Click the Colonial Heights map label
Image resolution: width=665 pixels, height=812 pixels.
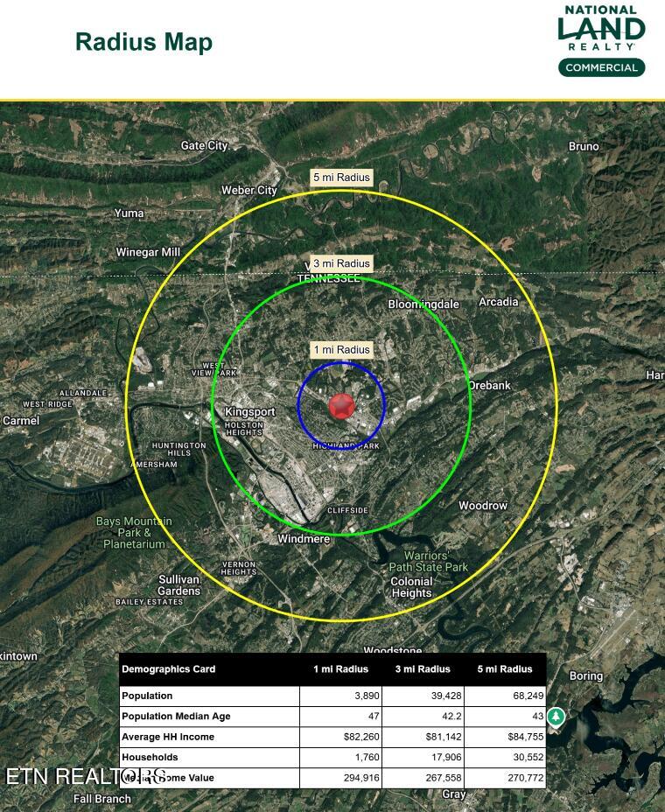point(412,587)
